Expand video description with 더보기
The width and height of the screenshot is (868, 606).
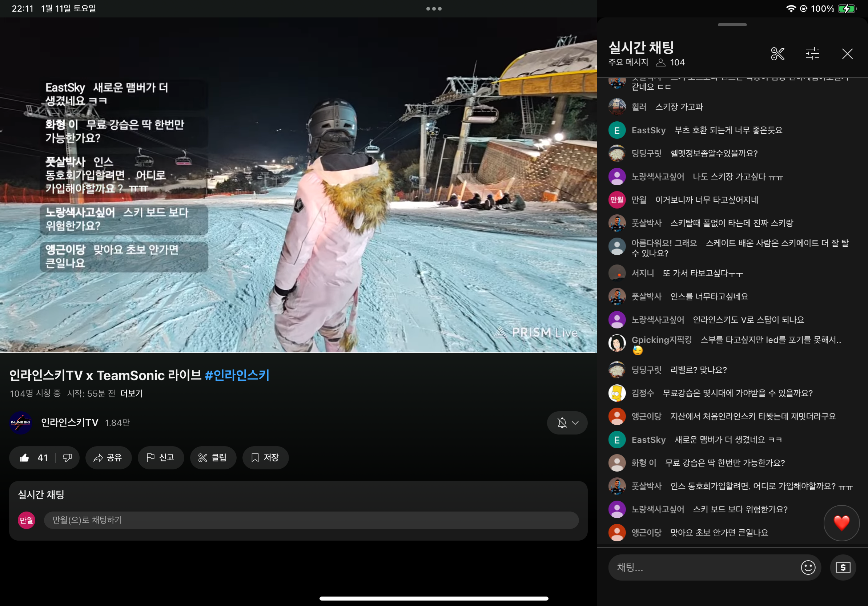point(131,393)
